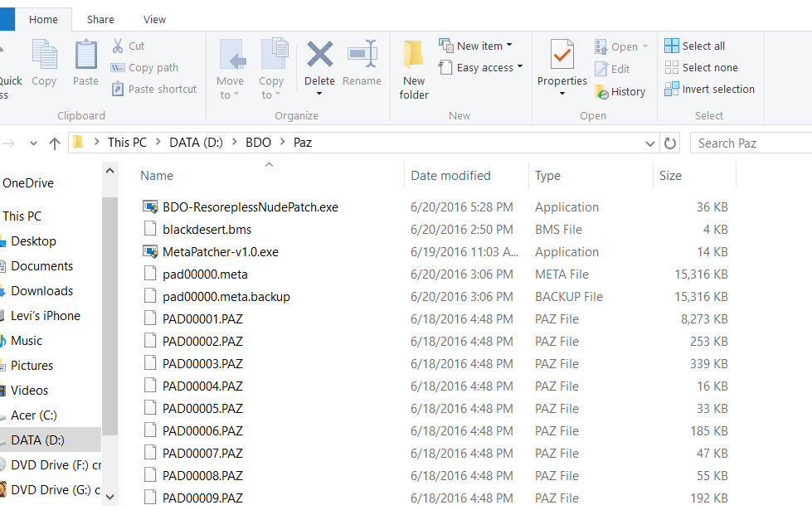Open the Properties icon in ribbon
Image resolution: width=812 pixels, height=510 pixels.
[x=562, y=56]
